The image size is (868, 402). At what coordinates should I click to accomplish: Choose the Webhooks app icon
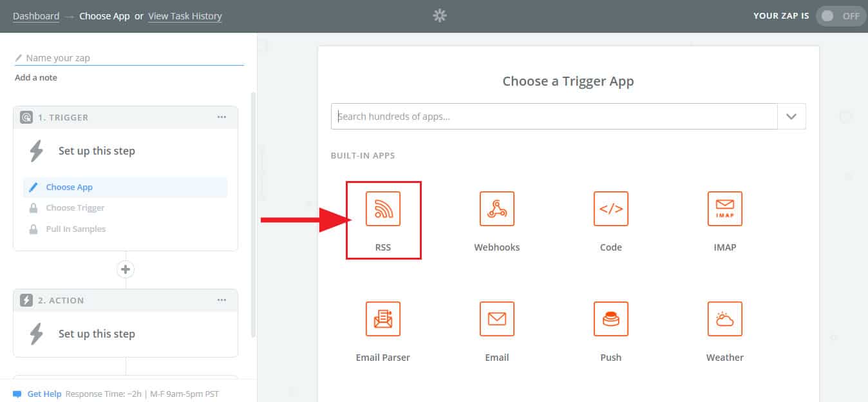[x=497, y=209]
